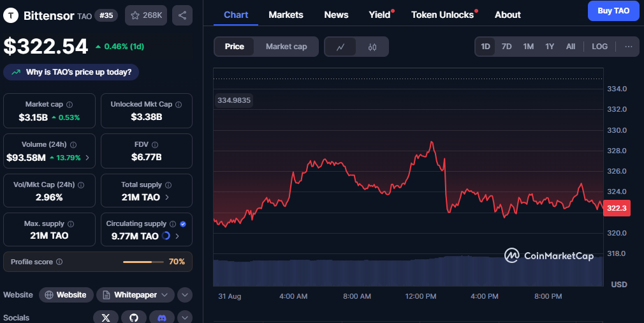Screen dimensions: 644x323
Task: Open the Markets tab
Action: [286, 15]
